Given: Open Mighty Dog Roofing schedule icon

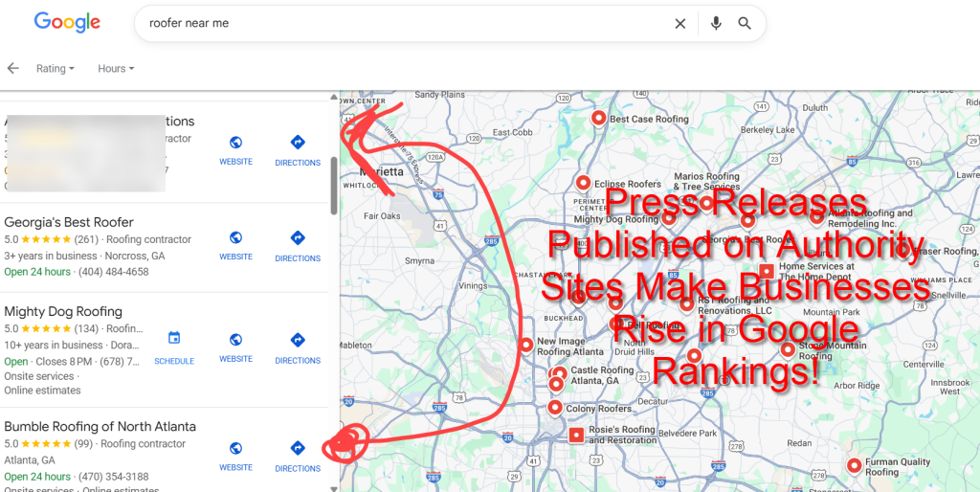Looking at the screenshot, I should 174,339.
